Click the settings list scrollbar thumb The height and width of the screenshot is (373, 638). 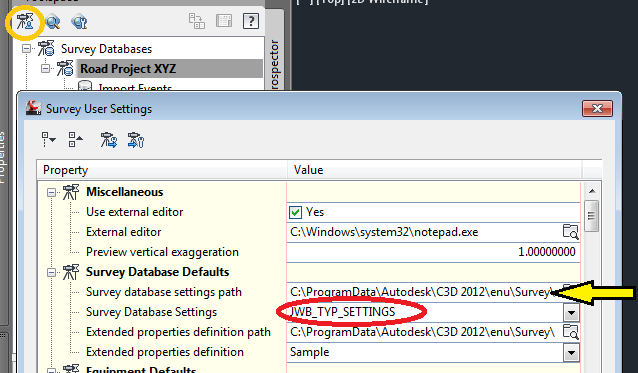[x=592, y=216]
